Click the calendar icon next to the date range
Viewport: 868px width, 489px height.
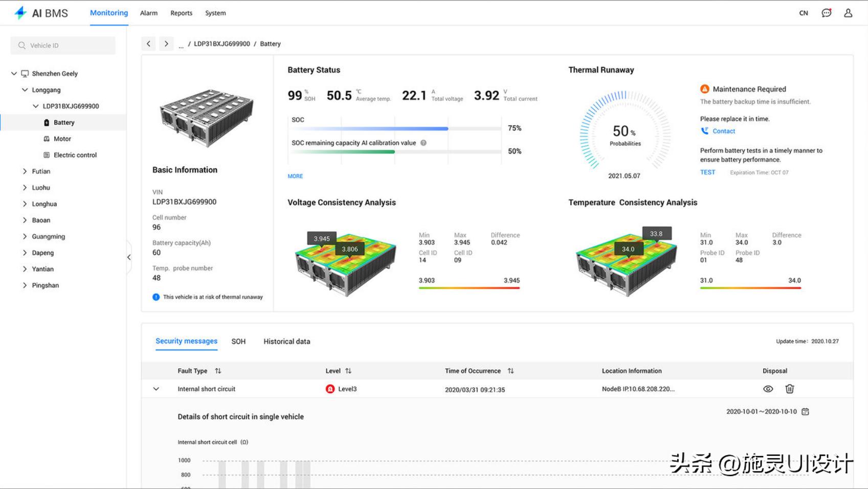[x=806, y=411]
